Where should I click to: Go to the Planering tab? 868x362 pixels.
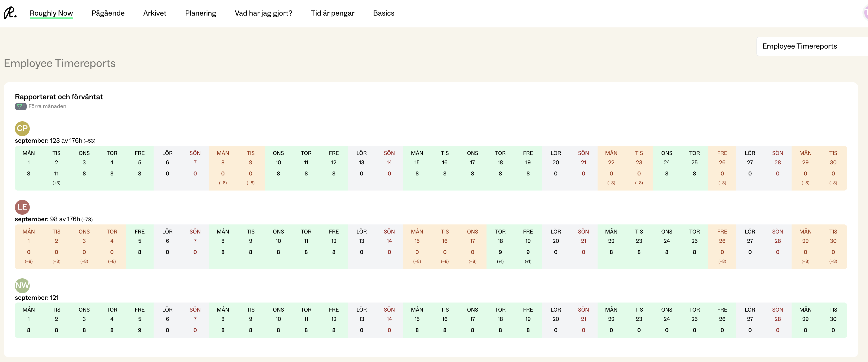pyautogui.click(x=201, y=13)
